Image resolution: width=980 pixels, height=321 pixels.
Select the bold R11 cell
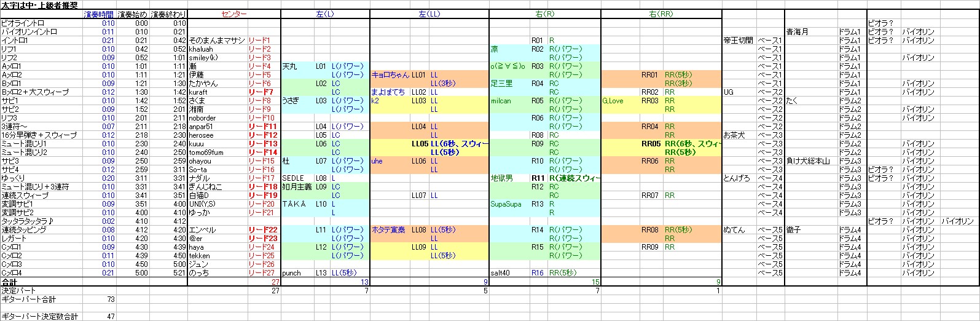click(x=538, y=178)
